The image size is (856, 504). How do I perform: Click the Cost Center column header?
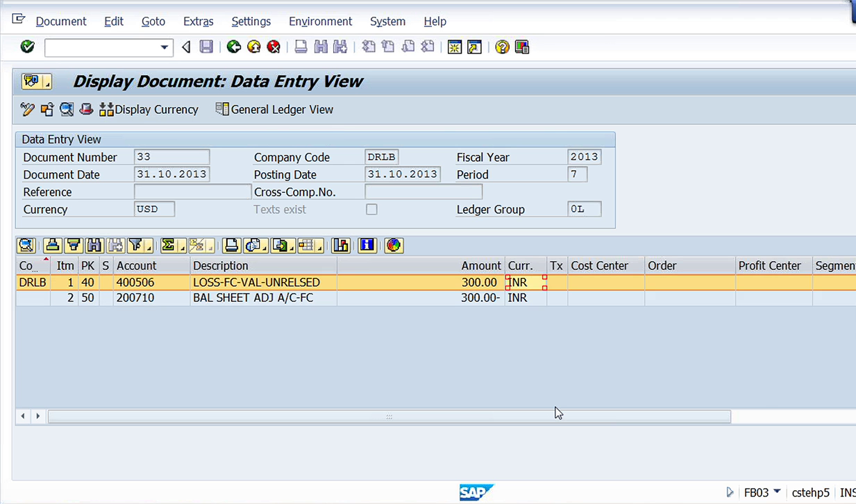tap(606, 265)
